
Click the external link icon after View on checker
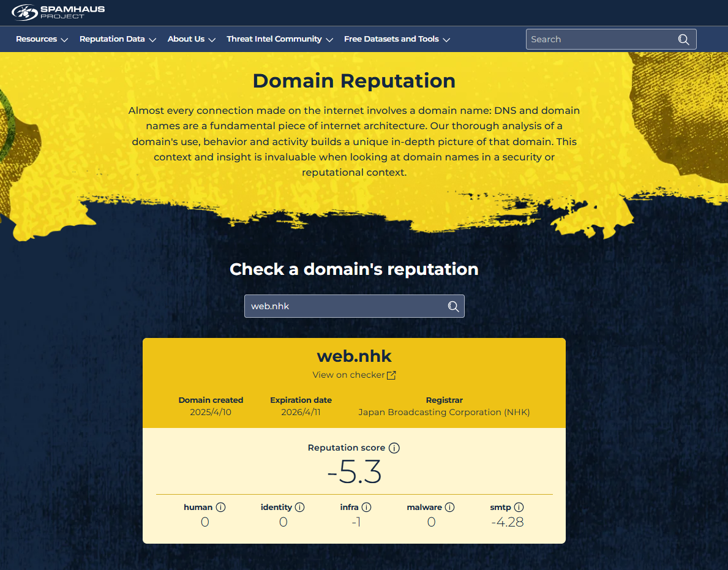point(391,375)
